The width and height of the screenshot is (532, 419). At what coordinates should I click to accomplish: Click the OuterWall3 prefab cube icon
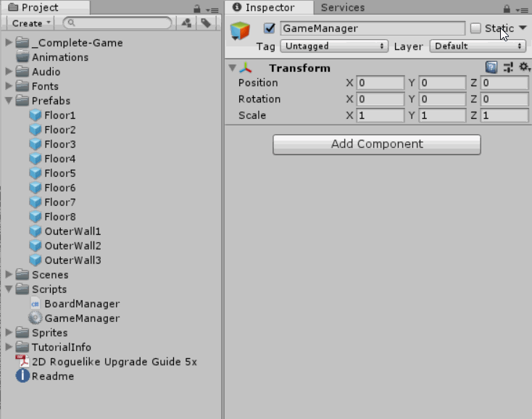(36, 260)
